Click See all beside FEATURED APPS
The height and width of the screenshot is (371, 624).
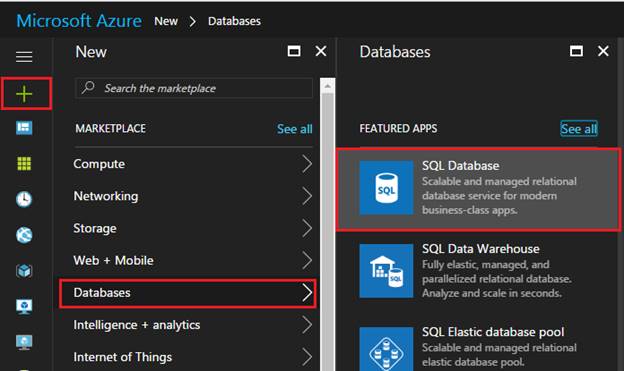579,129
